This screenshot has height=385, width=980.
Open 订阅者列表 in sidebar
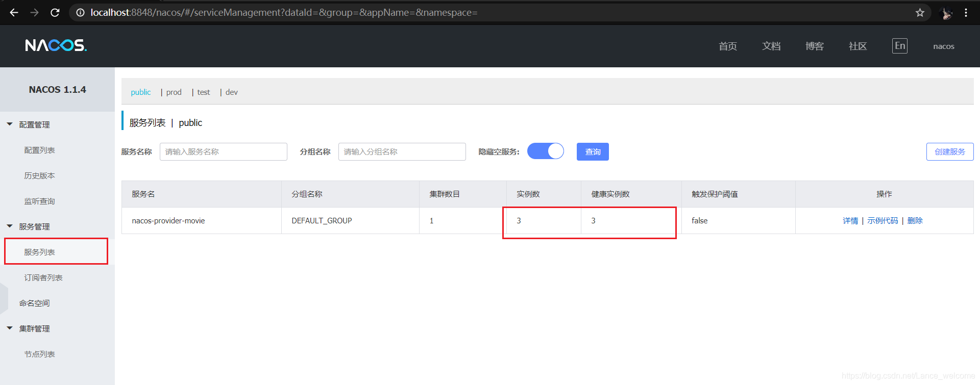click(x=43, y=277)
